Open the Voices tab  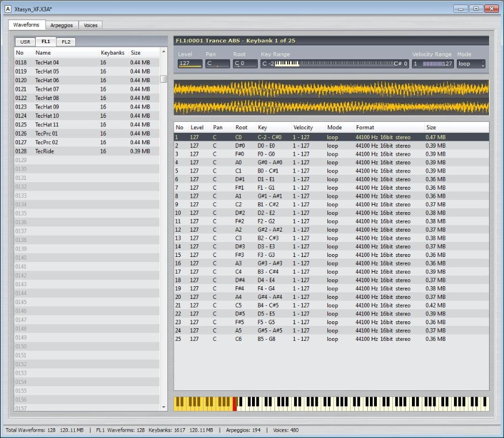(90, 25)
